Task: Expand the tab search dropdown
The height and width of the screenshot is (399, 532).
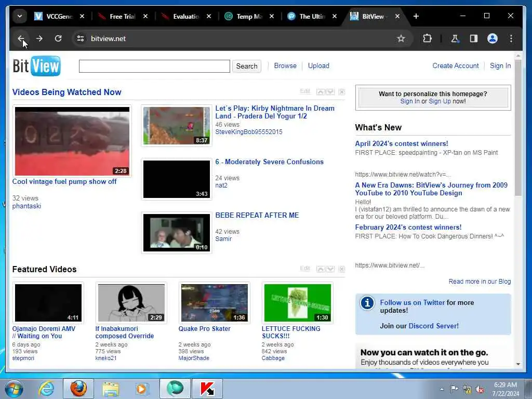Action: pyautogui.click(x=20, y=16)
